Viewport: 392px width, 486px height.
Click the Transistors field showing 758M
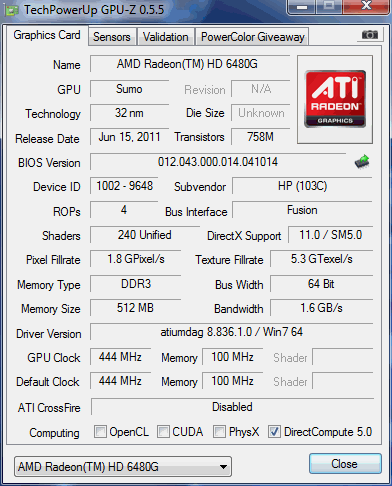coord(261,137)
